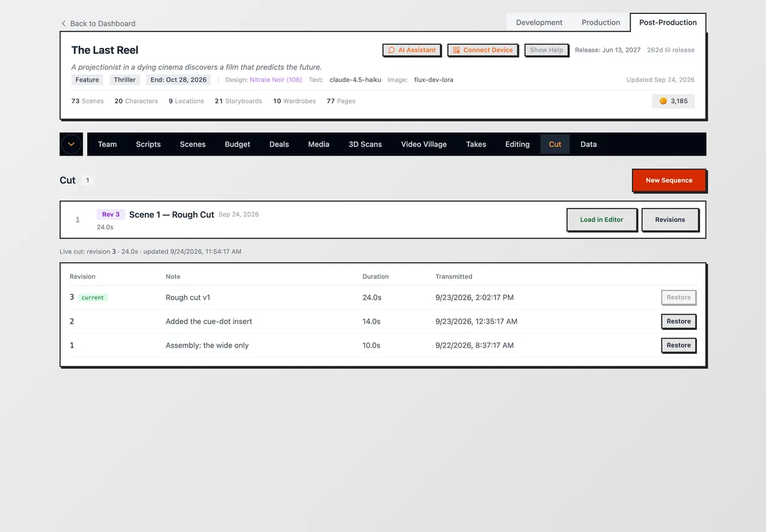Viewport: 766px width, 532px height.
Task: Click the 9/22/2026, 8:37:17 AM timestamp
Action: (x=475, y=345)
